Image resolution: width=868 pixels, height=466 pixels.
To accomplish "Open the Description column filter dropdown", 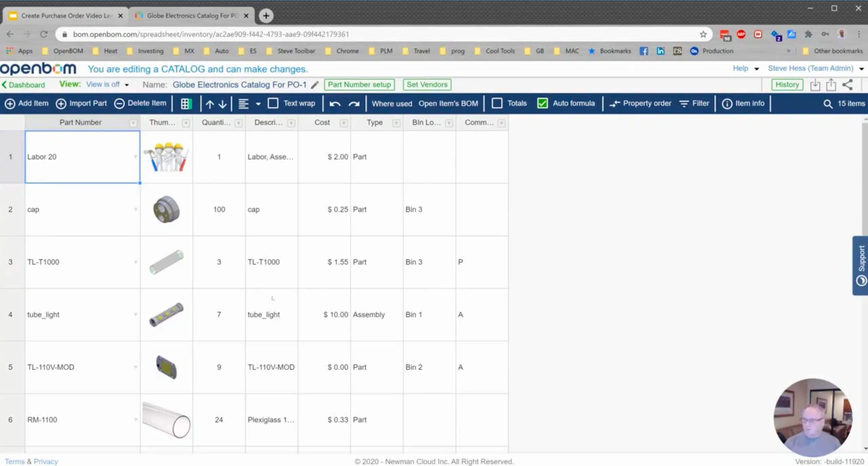I will click(291, 123).
